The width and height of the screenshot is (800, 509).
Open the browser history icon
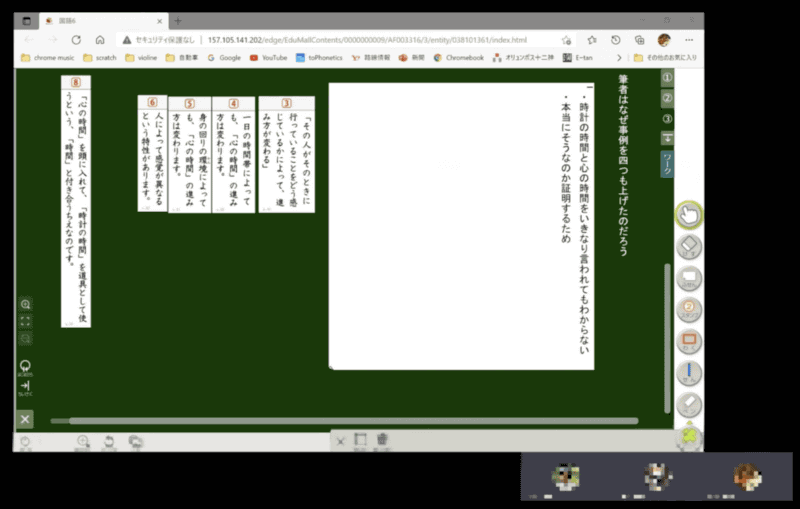point(616,40)
